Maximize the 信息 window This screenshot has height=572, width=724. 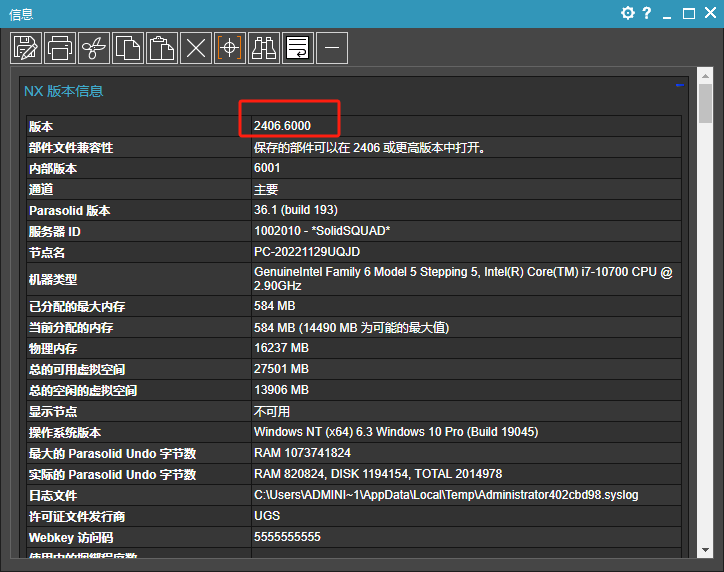688,13
